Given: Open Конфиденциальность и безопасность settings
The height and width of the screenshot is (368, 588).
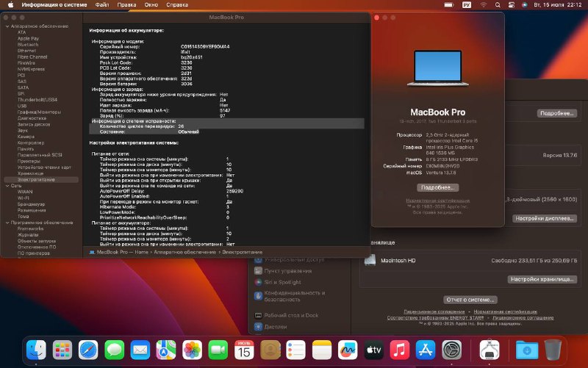Looking at the screenshot, I should (295, 296).
